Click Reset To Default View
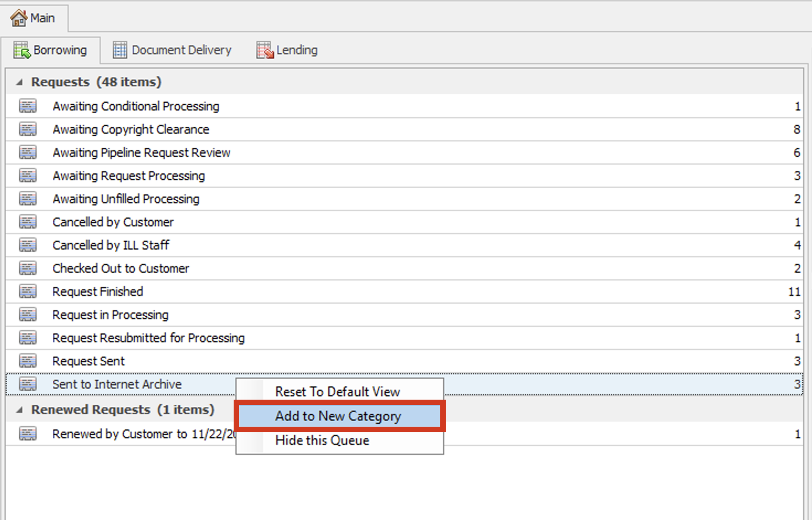Viewport: 812px width, 520px height. pyautogui.click(x=338, y=391)
